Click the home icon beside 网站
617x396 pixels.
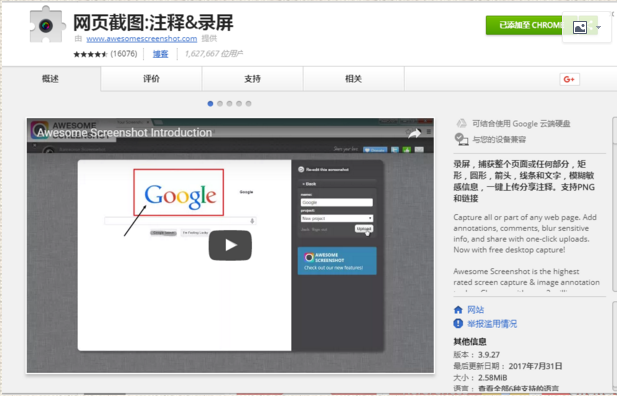[x=458, y=310]
